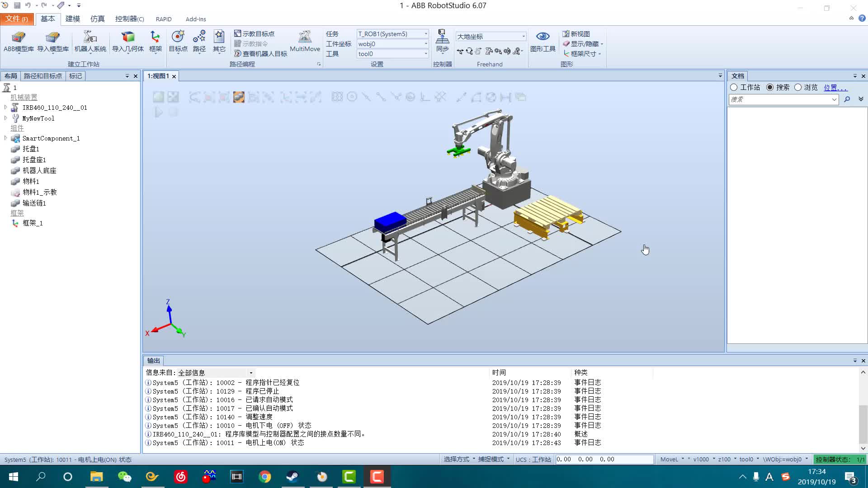The width and height of the screenshot is (868, 488).
Task: Open the 路径 path tool
Action: [199, 42]
